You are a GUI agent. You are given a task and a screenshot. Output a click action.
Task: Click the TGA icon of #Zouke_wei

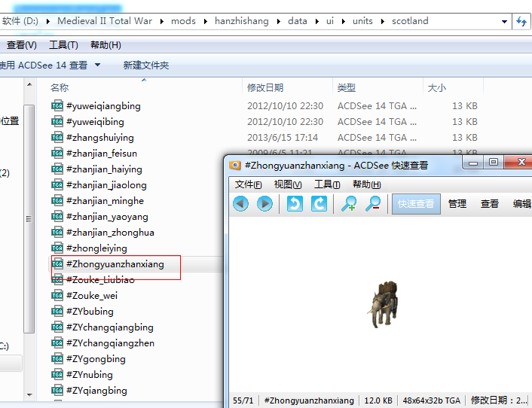point(57,296)
